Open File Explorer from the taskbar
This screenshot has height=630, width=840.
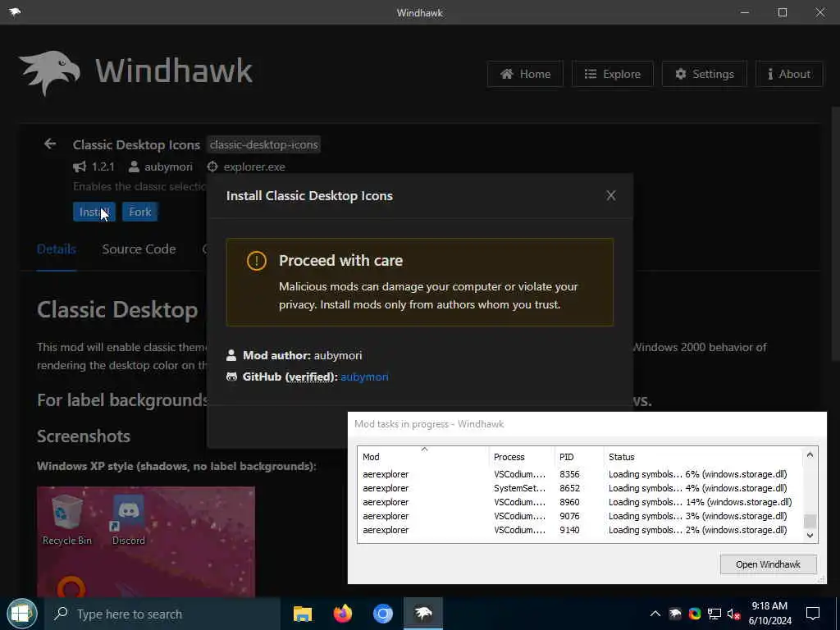pyautogui.click(x=303, y=614)
